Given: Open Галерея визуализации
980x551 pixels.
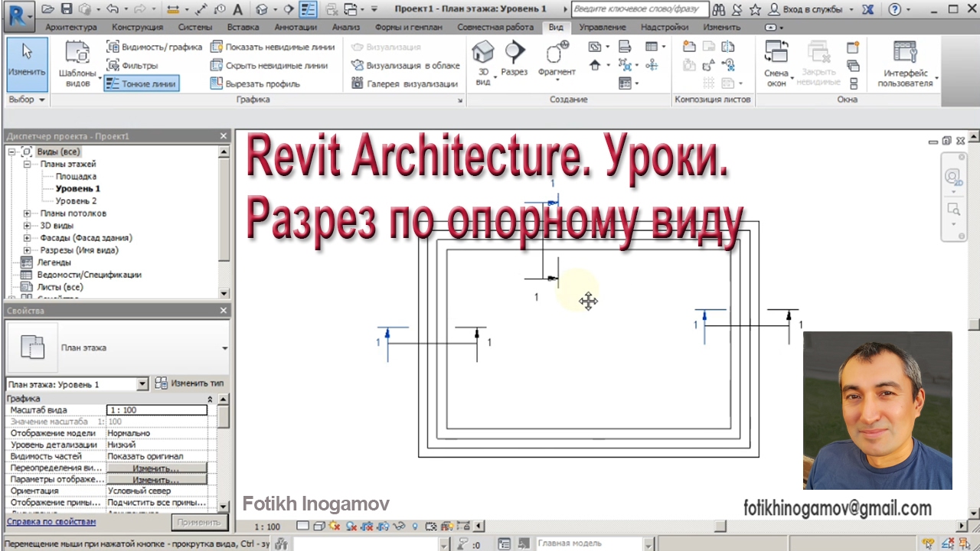Looking at the screenshot, I should (404, 83).
